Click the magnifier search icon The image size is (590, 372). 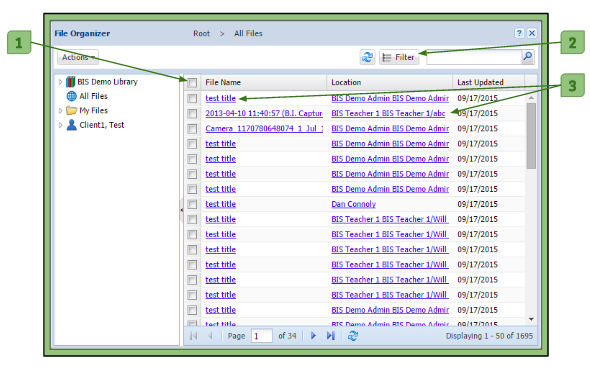(528, 57)
